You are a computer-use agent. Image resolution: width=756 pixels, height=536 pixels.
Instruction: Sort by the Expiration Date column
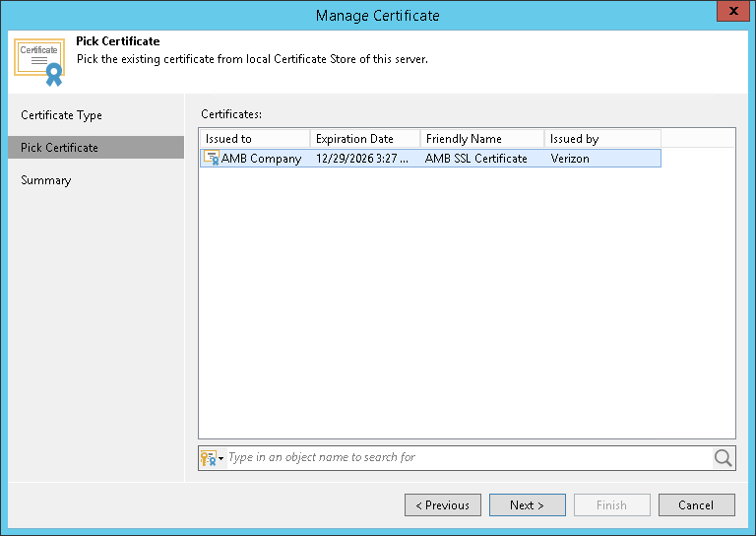(x=364, y=139)
